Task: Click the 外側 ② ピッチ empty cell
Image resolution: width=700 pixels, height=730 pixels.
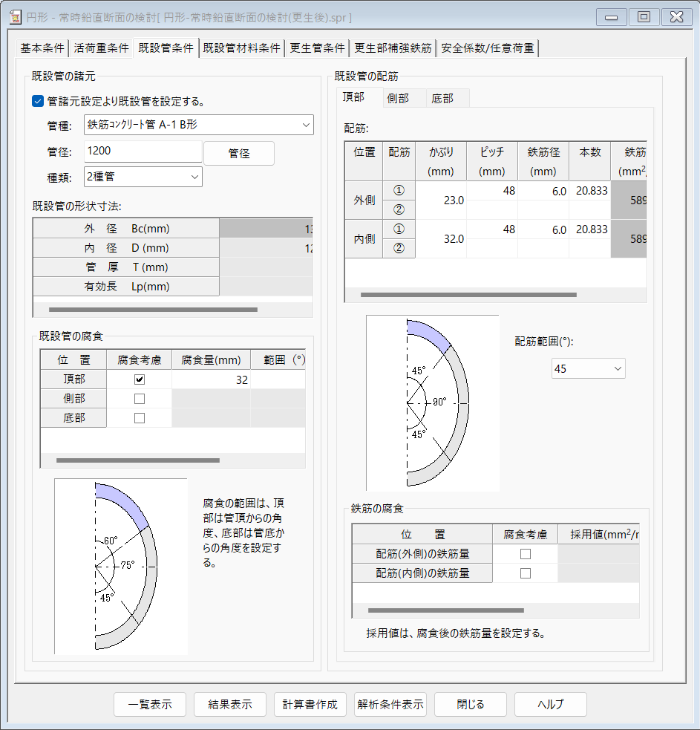Action: pos(492,210)
